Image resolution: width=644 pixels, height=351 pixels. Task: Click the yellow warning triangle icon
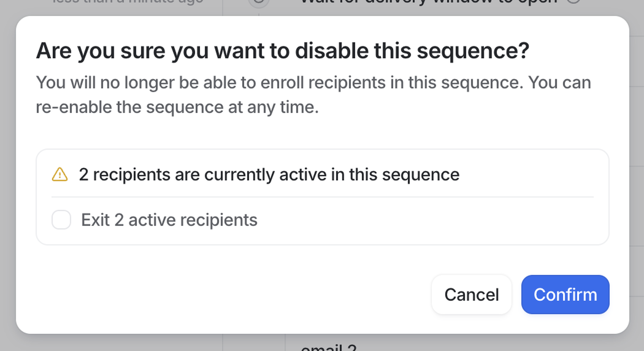point(60,174)
